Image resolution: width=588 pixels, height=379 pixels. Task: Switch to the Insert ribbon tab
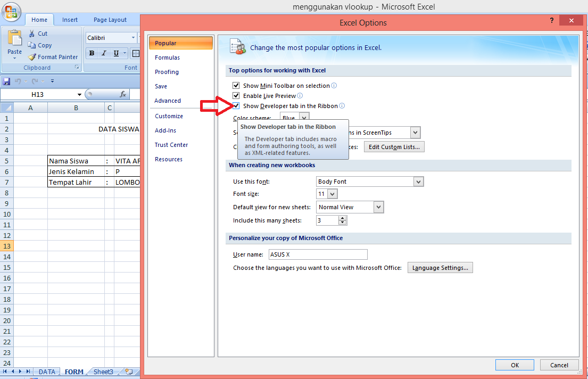[70, 20]
